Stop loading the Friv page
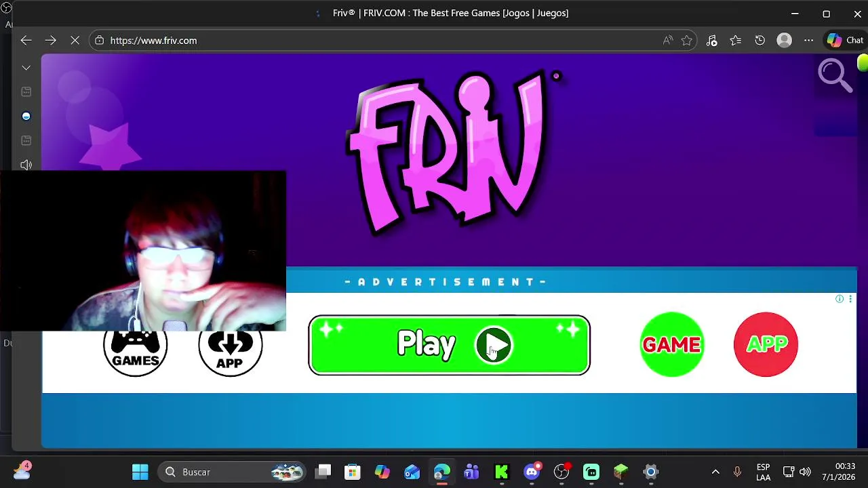This screenshot has height=488, width=868. point(75,41)
